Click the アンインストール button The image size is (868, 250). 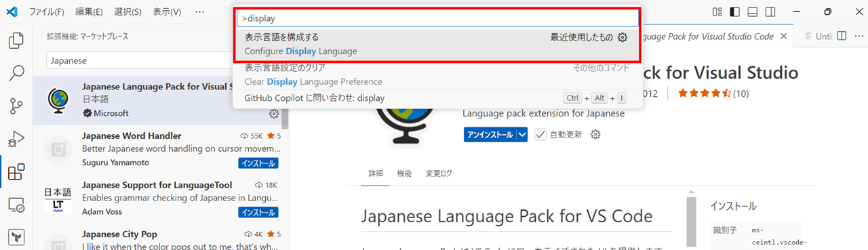coord(490,135)
